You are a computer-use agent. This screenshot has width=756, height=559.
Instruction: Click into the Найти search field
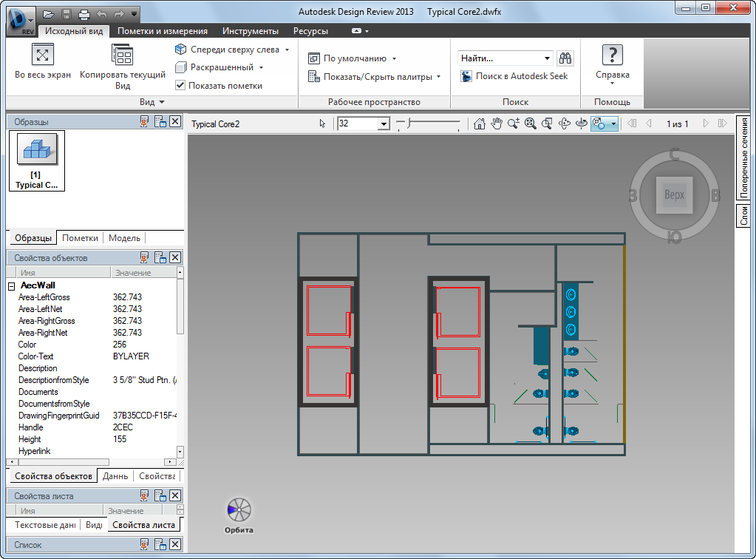coord(500,58)
